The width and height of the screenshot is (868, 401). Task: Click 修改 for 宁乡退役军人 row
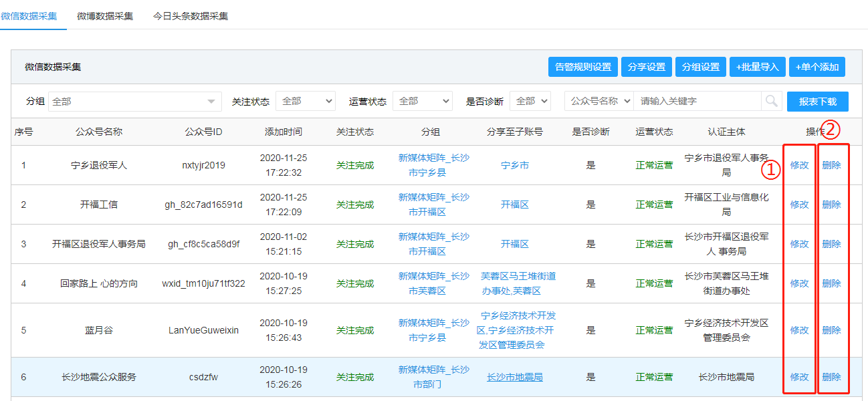[x=799, y=165]
